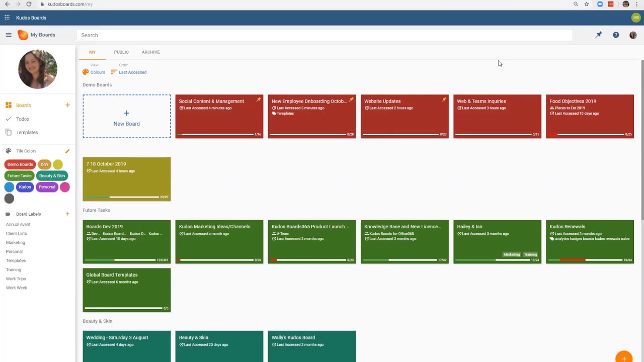644x362 pixels.
Task: Select the unlabeled blue color chip
Action: 9,187
